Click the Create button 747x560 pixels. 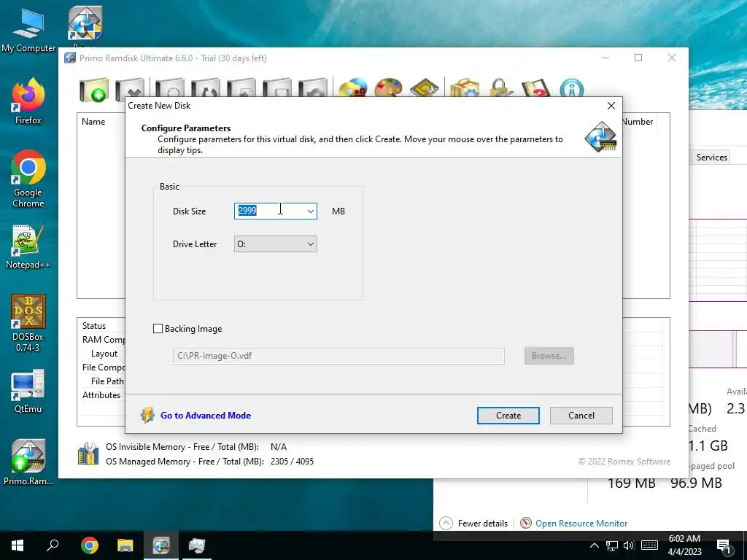tap(508, 415)
